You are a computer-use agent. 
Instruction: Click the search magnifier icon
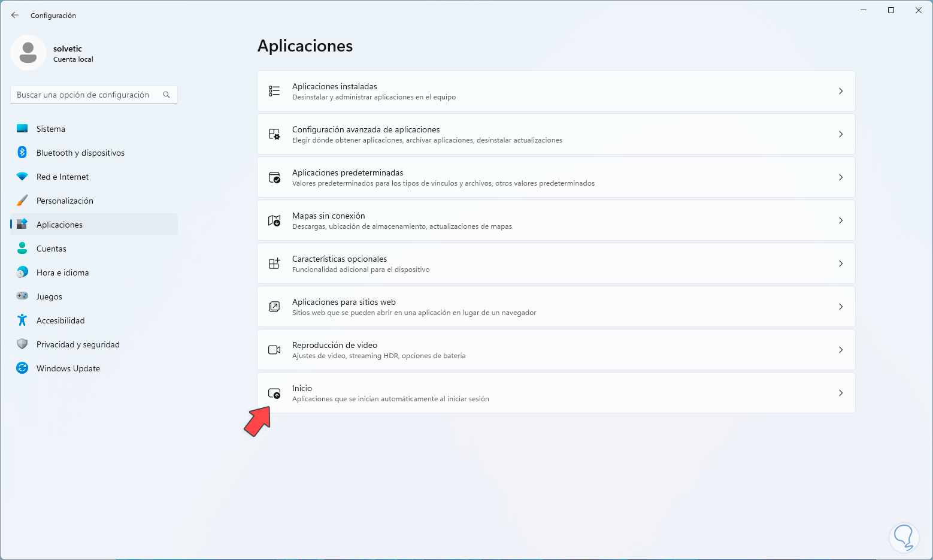click(166, 95)
